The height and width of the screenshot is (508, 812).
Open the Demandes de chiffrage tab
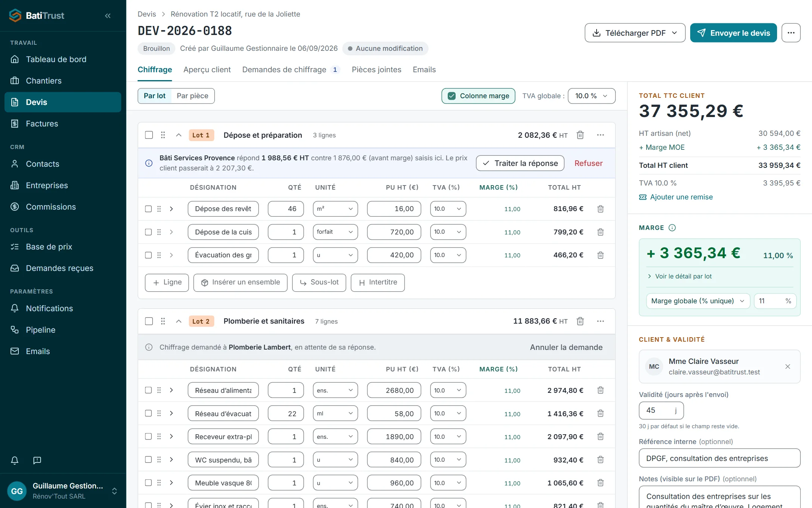291,70
